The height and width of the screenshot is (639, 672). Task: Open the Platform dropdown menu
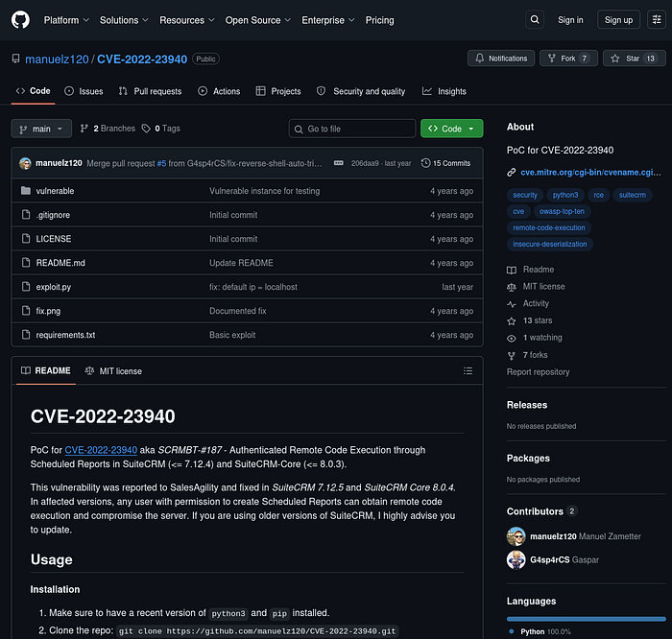[66, 20]
